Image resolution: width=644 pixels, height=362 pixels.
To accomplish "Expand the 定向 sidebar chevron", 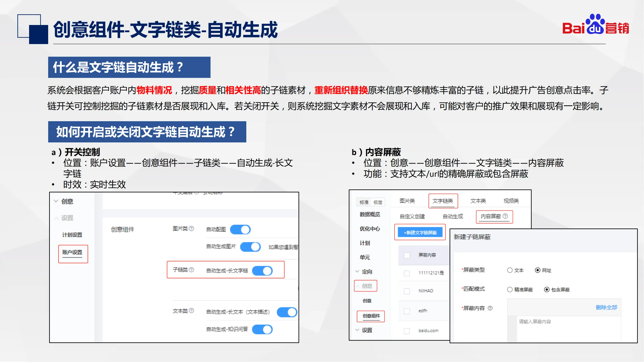I will coord(357,272).
